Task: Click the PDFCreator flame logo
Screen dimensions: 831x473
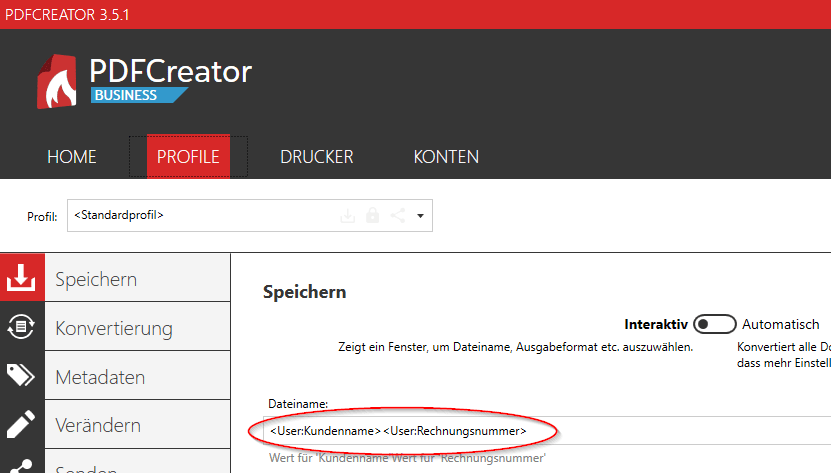Action: [x=57, y=81]
